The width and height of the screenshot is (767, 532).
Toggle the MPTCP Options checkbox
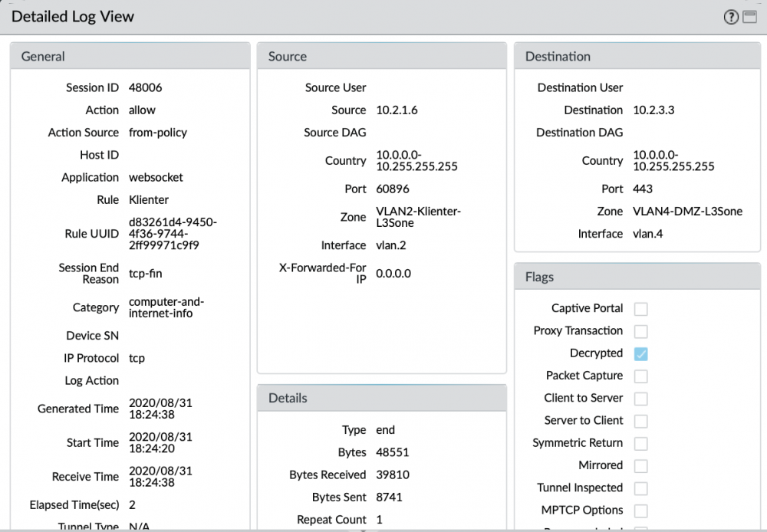[x=640, y=511]
